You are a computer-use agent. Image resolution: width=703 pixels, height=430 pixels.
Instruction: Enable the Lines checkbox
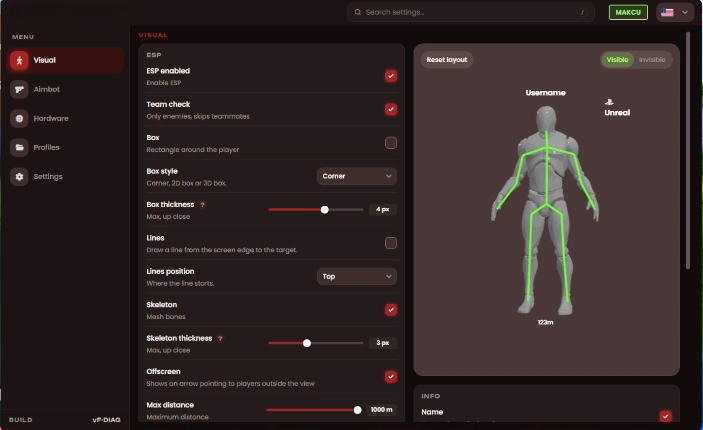click(391, 243)
